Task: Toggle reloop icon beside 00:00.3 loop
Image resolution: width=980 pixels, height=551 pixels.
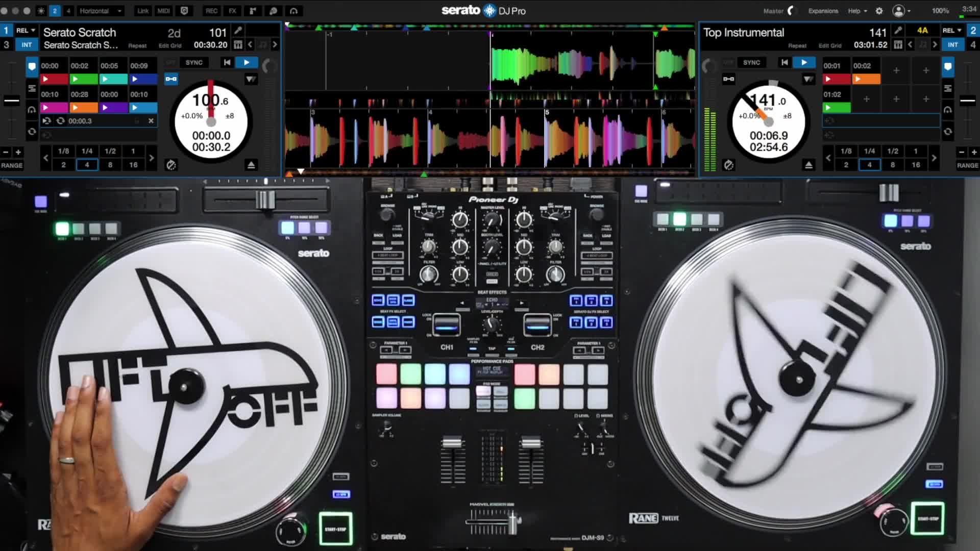Action: coord(60,121)
